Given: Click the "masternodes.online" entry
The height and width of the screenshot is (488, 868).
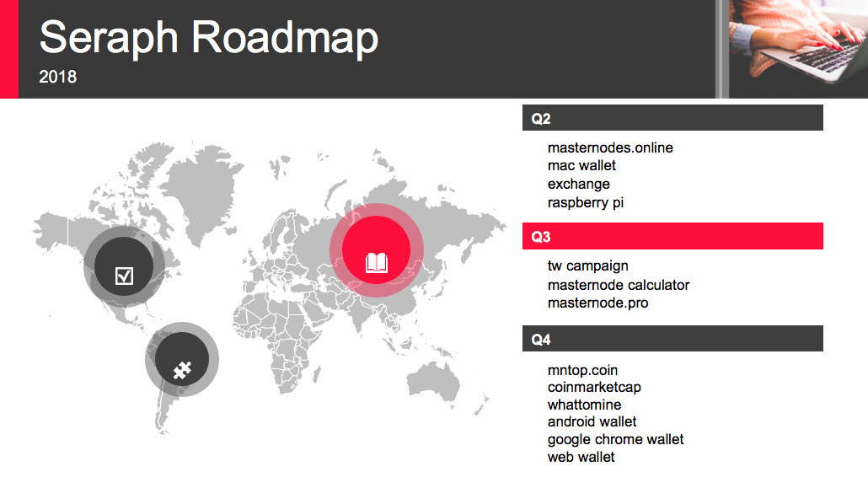Looking at the screenshot, I should coord(610,147).
